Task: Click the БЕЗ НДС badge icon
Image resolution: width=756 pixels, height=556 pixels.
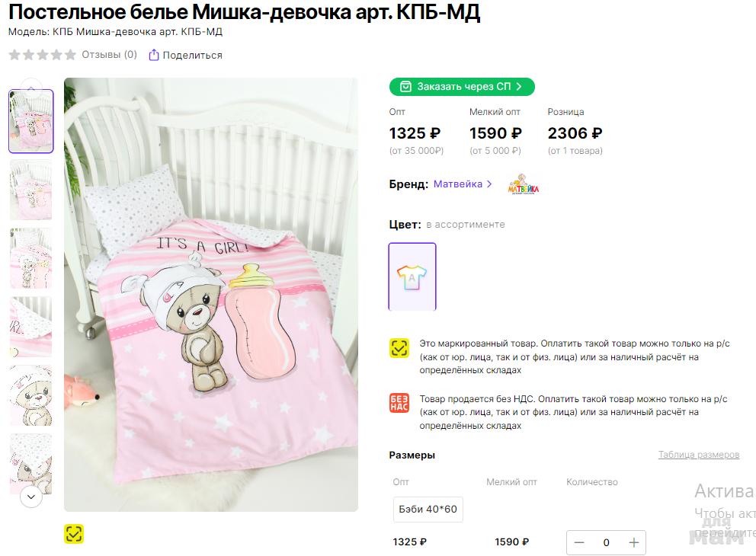Action: pos(399,404)
